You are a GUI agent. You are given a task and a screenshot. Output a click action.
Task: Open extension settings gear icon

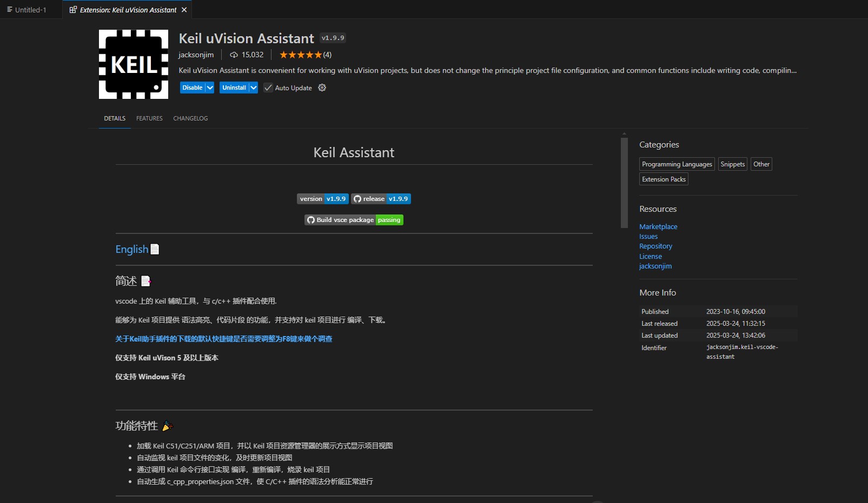tap(322, 88)
